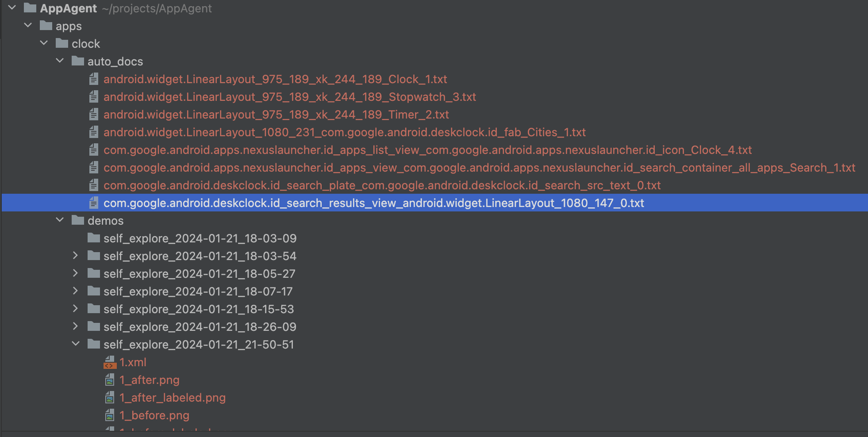Click folder icon of self_explore_2024-01-21_18-03-54
Viewport: 868px width, 437px height.
pyautogui.click(x=94, y=256)
